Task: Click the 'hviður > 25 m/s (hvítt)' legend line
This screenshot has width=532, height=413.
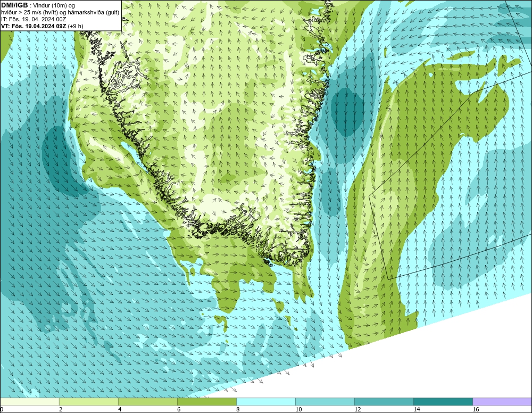Action: point(60,13)
